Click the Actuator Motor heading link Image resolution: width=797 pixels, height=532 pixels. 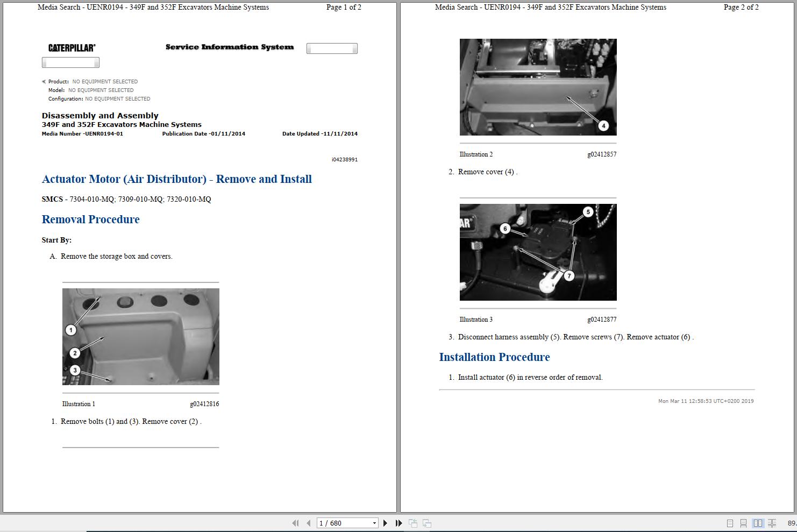click(177, 179)
